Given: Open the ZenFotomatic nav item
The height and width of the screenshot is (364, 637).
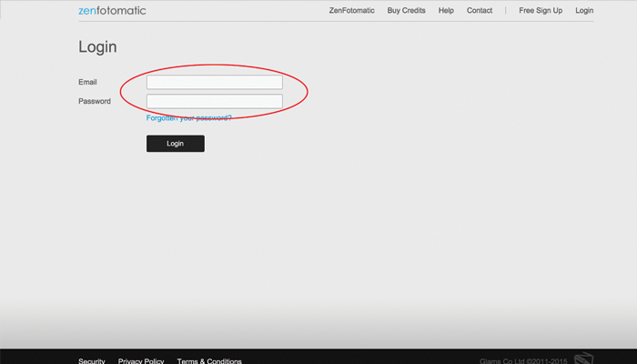Looking at the screenshot, I should [352, 11].
